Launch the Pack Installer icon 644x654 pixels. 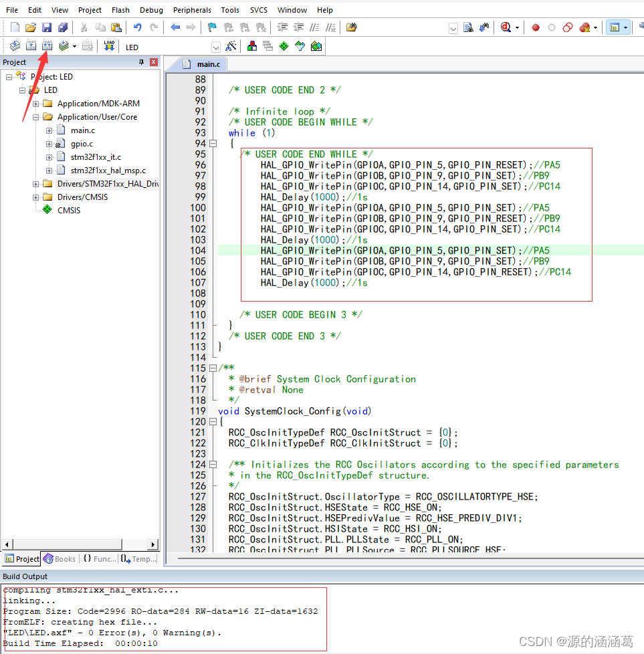(316, 46)
